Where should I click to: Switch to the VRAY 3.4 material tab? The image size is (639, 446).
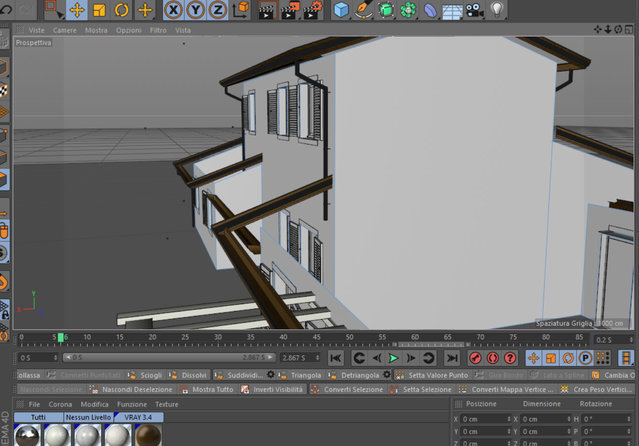pyautogui.click(x=139, y=417)
